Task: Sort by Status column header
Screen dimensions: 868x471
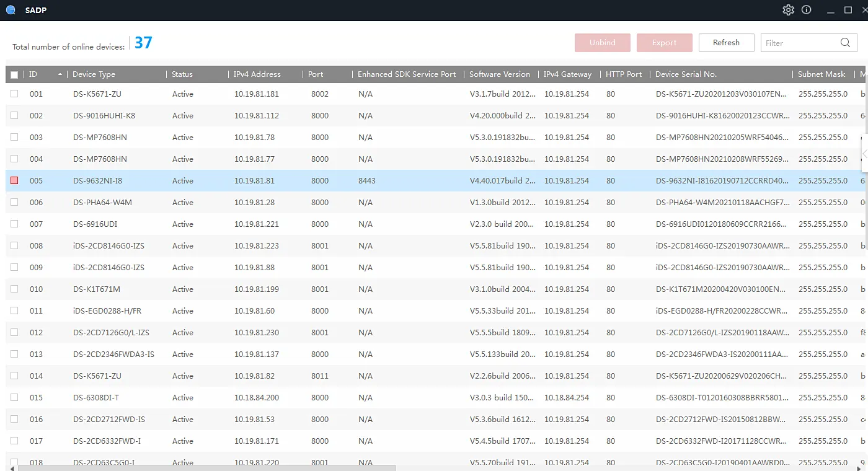Action: [182, 74]
